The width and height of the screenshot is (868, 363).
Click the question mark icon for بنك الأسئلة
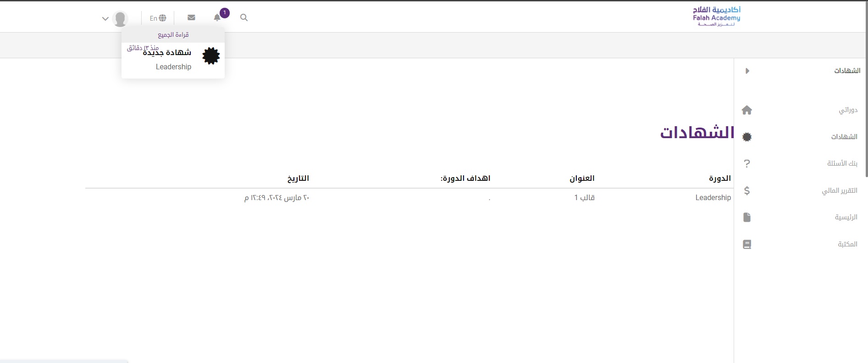[x=746, y=163]
